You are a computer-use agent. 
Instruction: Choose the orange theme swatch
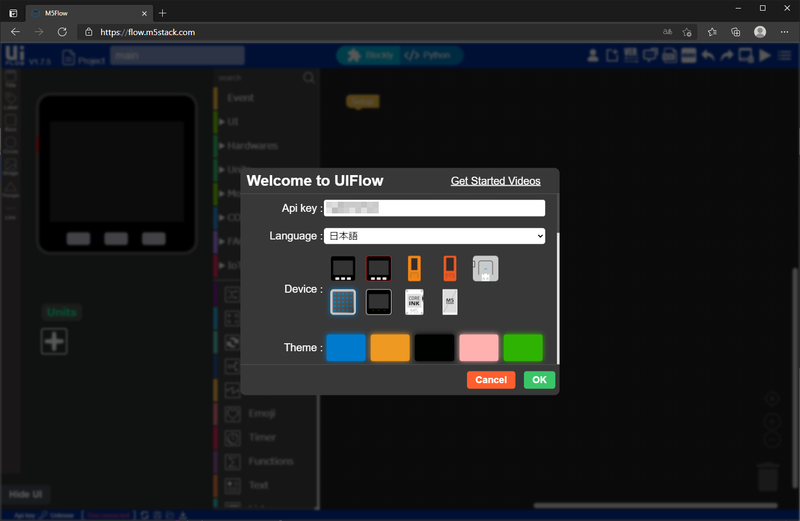click(x=390, y=348)
